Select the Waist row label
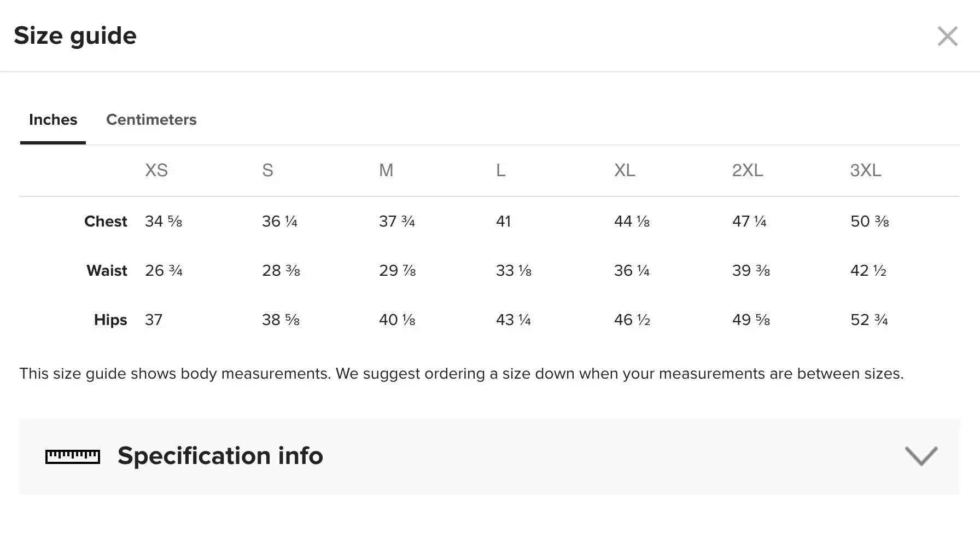The height and width of the screenshot is (551, 980). point(107,271)
